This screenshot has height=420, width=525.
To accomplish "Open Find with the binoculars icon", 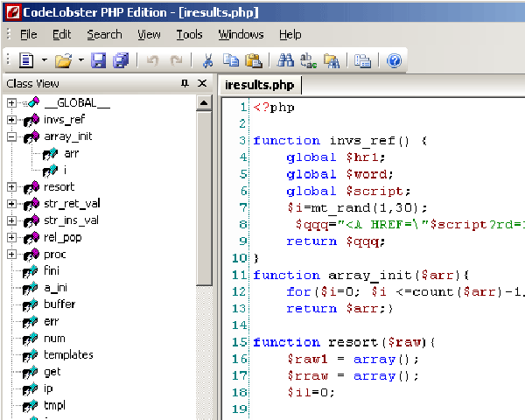I will (284, 60).
